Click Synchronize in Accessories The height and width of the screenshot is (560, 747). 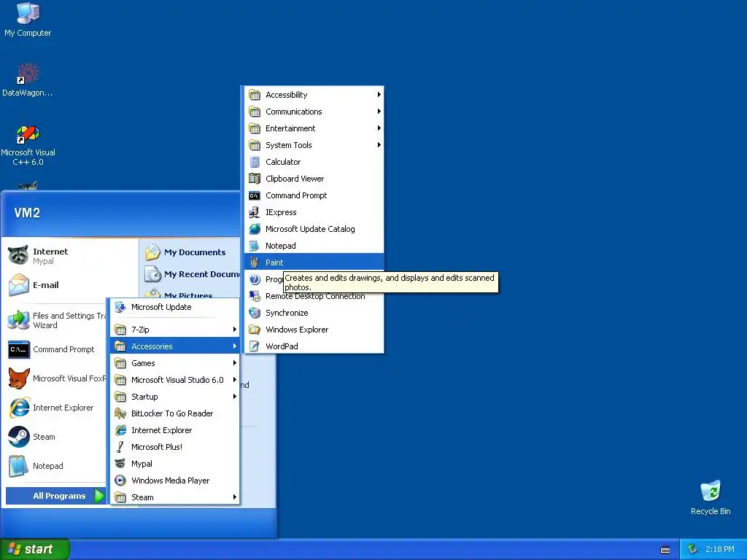click(314, 313)
